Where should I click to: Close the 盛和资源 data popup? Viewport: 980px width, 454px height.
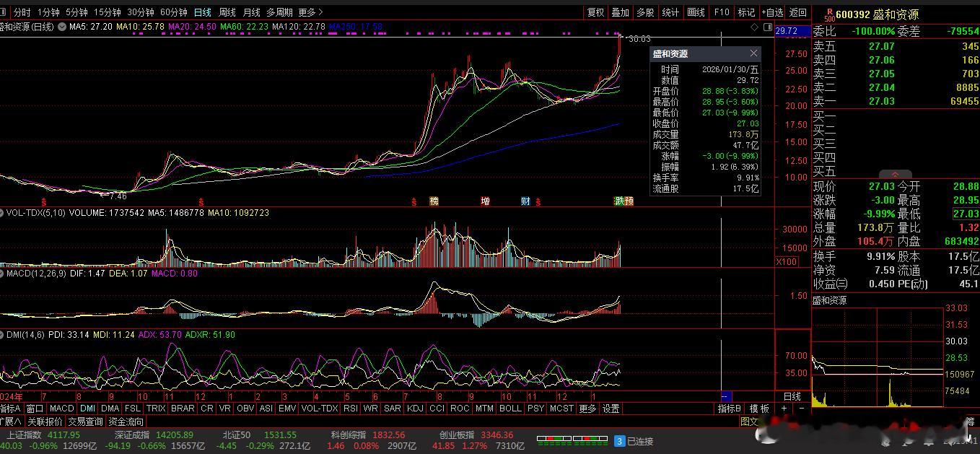coord(753,53)
